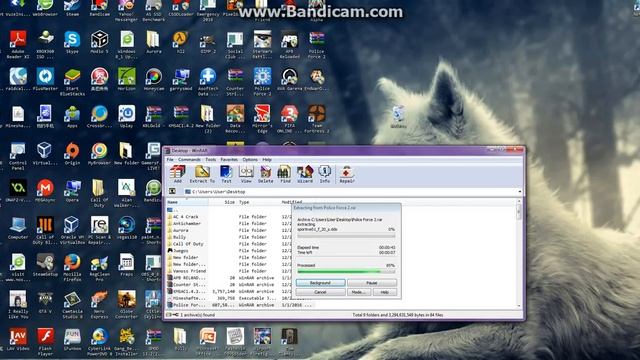Open the File menu in WinRAR
Image resolution: width=640 pixels, height=360 pixels.
[170, 160]
